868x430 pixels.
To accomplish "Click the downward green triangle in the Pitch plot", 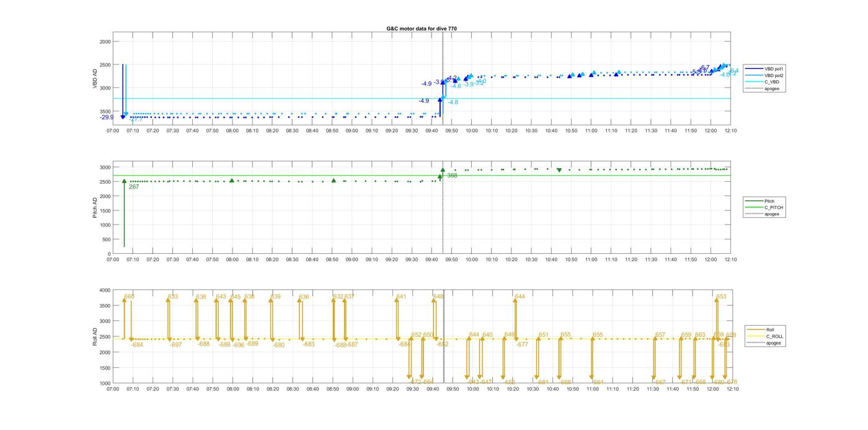I will [x=559, y=170].
